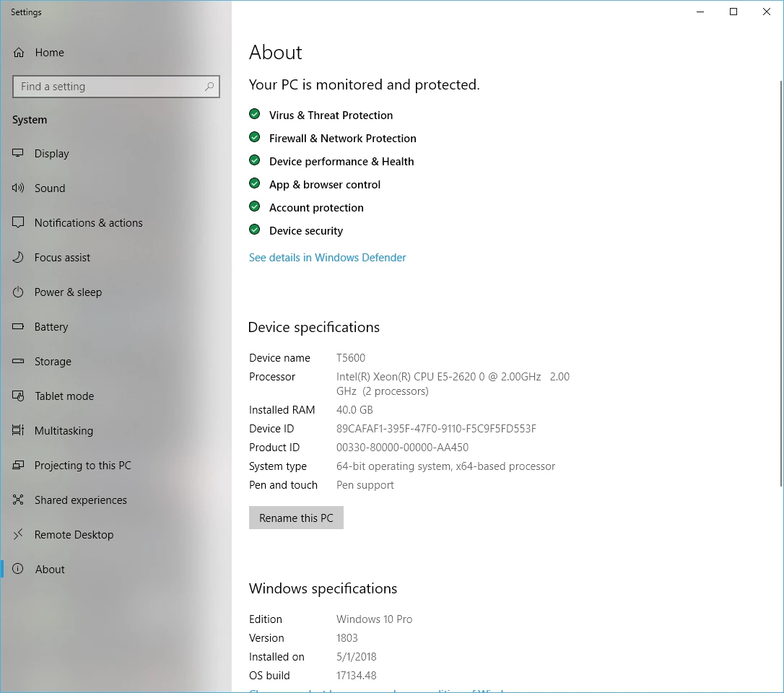Click OS build value 17134.48
This screenshot has height=693, width=784.
(356, 676)
